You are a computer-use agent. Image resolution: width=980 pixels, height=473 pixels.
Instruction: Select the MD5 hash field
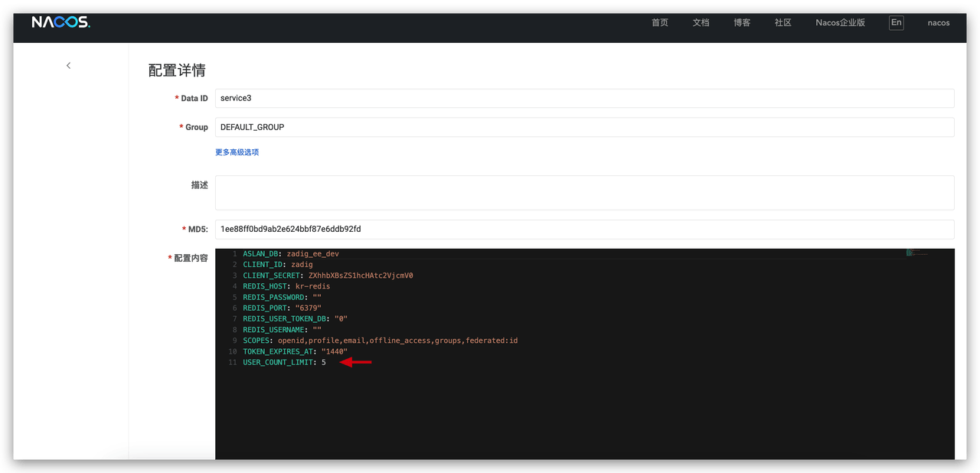coord(584,229)
